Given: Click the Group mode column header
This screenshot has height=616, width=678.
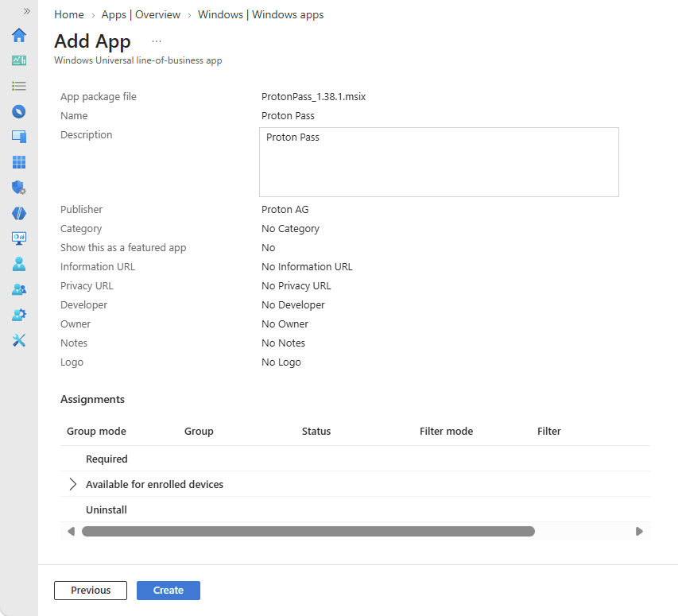Looking at the screenshot, I should coord(96,431).
